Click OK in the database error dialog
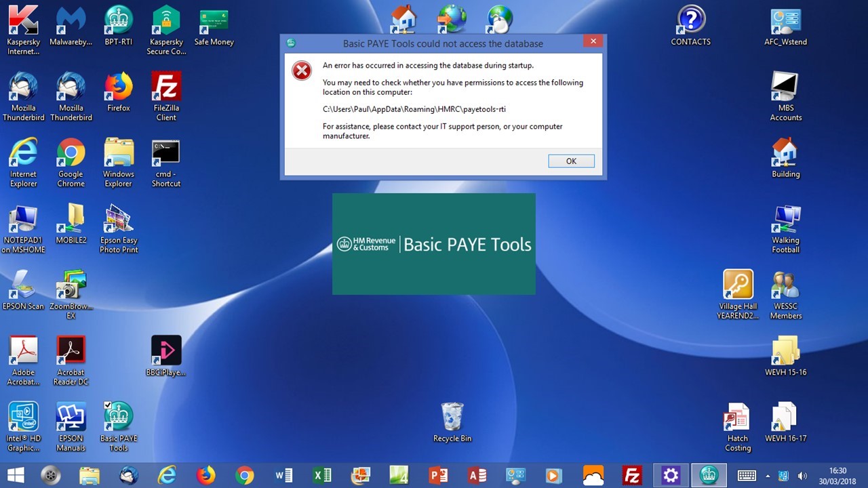Viewport: 868px width, 488px height. 571,161
